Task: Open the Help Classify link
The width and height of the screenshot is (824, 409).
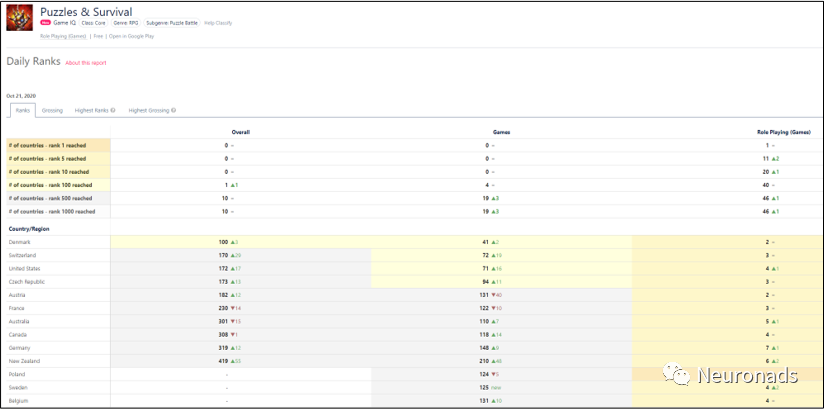Action: pyautogui.click(x=218, y=22)
